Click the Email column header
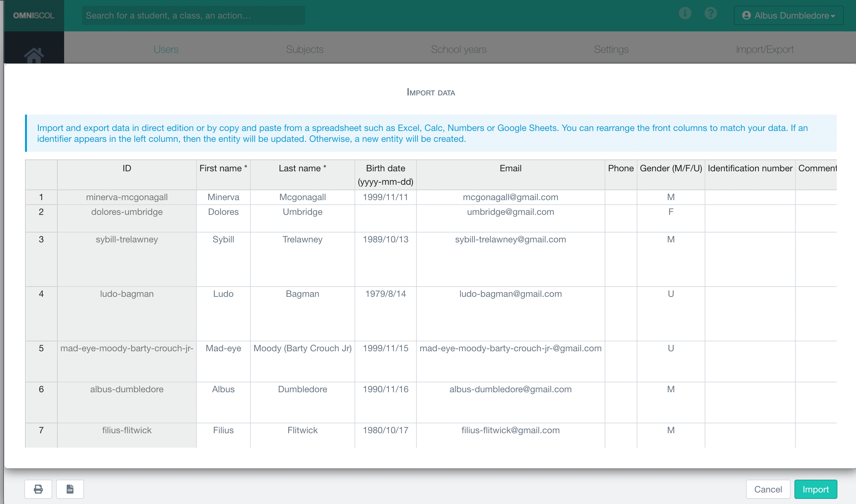The width and height of the screenshot is (856, 504). (x=511, y=168)
